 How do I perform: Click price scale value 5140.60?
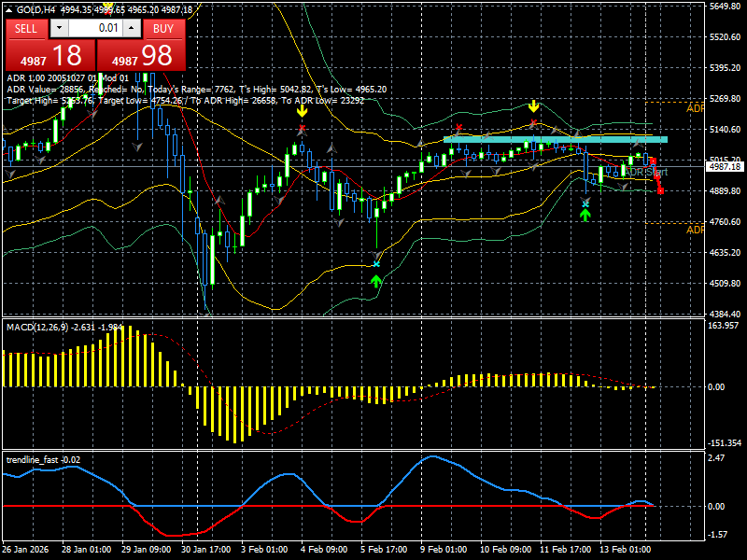[x=726, y=130]
